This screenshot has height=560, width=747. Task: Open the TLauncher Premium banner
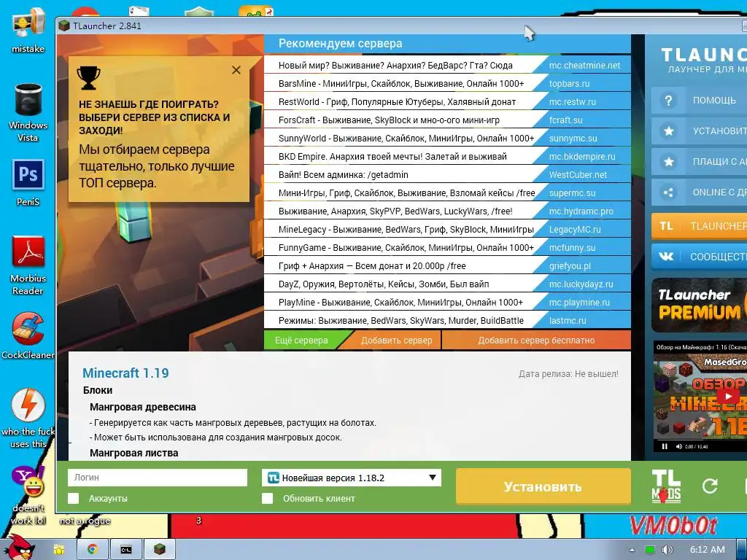pos(699,306)
